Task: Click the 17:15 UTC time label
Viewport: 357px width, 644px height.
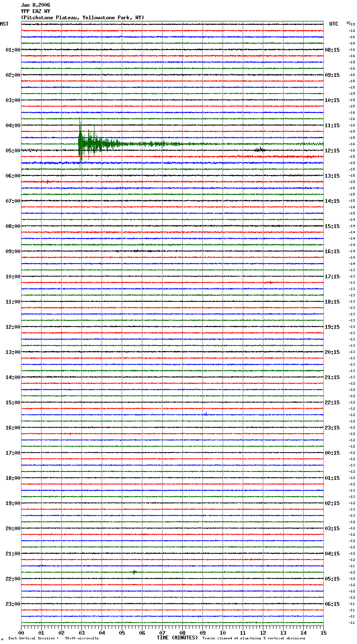Action: 332,277
